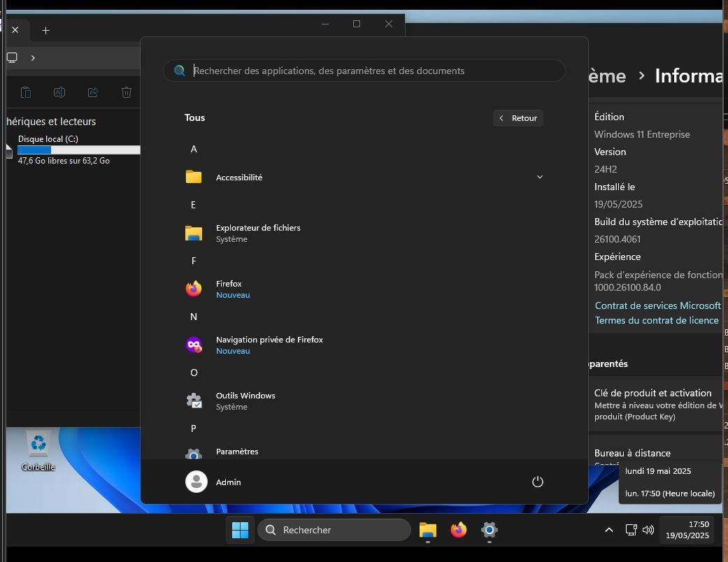
Task: Open Firefox from the app list
Action: 229,289
